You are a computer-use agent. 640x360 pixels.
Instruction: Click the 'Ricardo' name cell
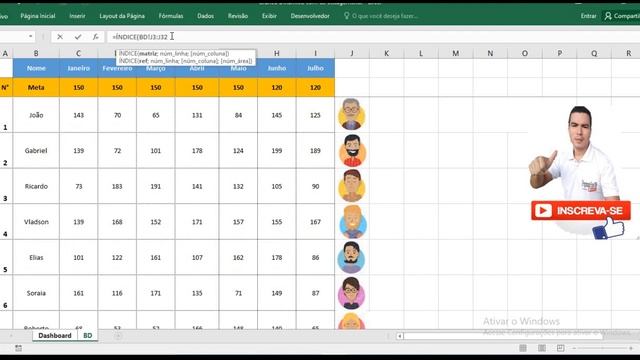[36, 186]
